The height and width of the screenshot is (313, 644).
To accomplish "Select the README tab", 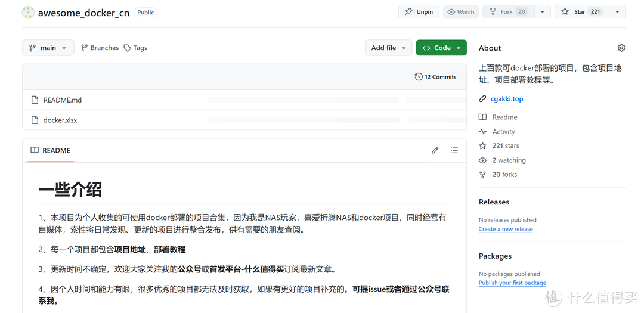I will pos(51,150).
